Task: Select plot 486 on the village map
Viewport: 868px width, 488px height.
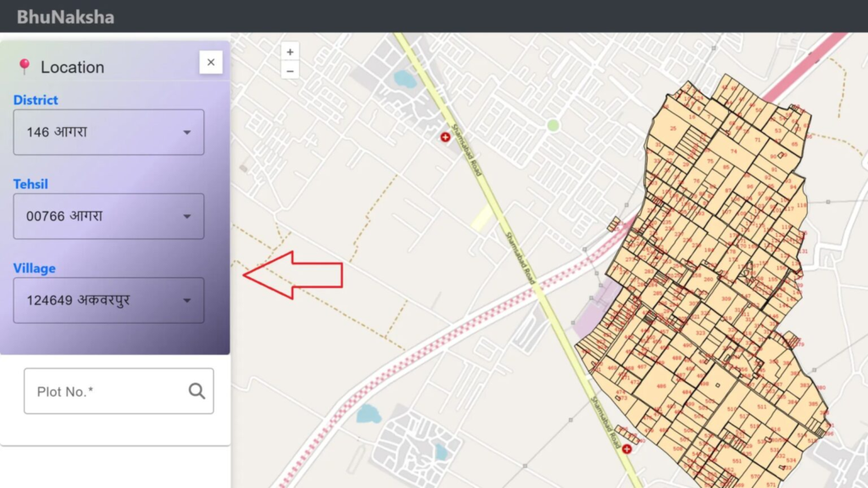Action: 661,386
